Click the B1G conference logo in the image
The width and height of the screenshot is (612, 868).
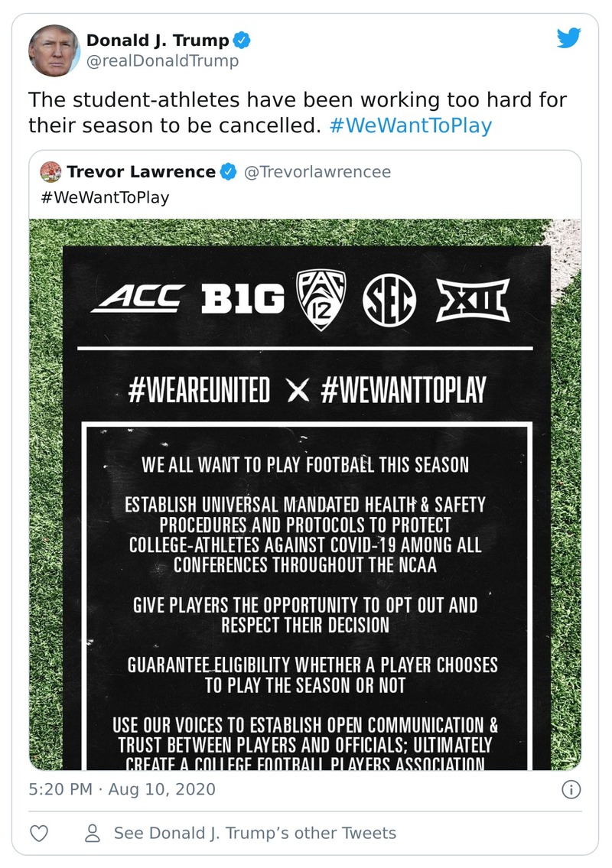243,298
